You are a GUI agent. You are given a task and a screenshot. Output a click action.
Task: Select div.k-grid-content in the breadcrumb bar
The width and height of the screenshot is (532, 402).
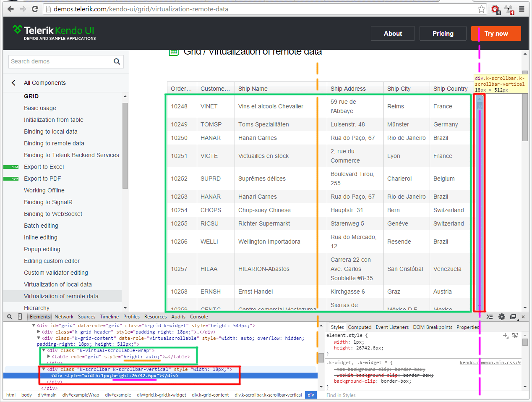(x=210, y=395)
